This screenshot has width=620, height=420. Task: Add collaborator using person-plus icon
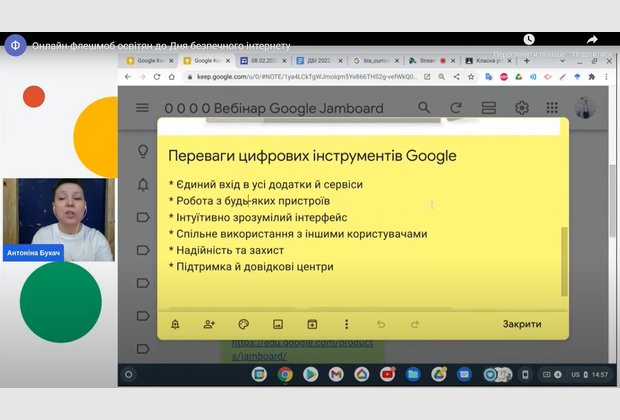click(209, 324)
